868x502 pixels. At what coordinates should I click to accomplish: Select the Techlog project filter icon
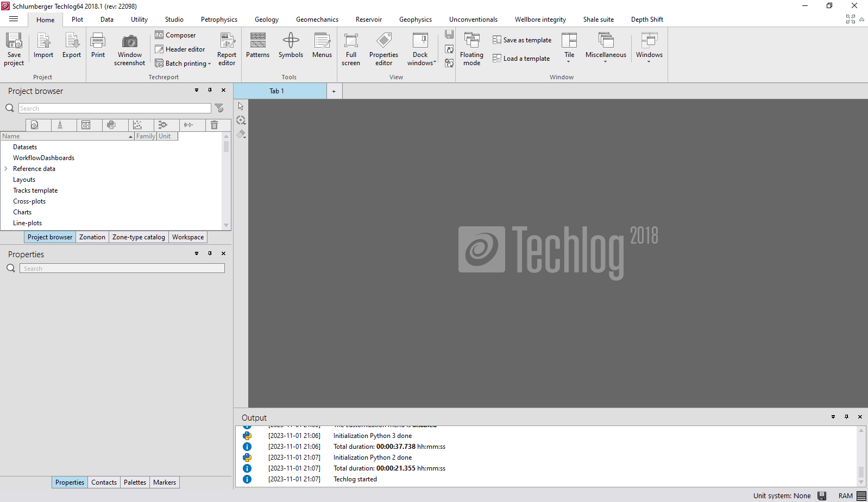(x=34, y=125)
